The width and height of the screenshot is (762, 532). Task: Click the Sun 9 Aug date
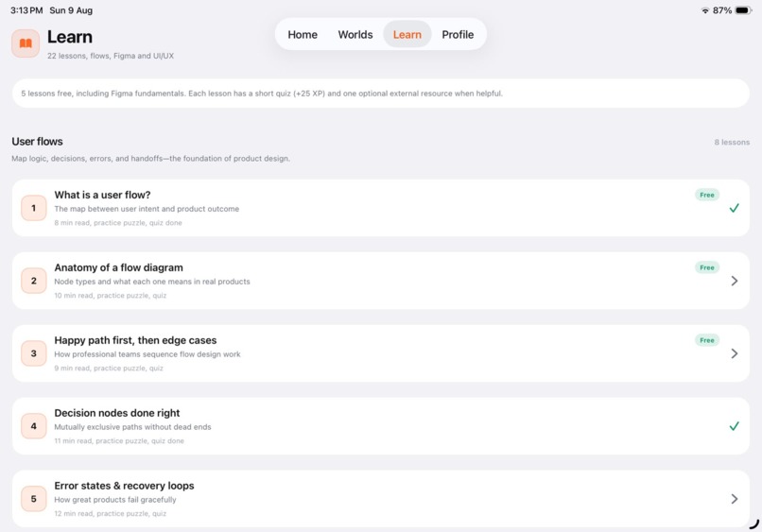(x=71, y=10)
